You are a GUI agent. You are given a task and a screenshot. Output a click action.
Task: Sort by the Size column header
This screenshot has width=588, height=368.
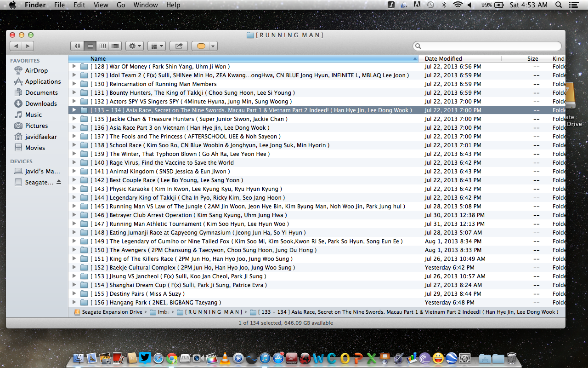point(524,58)
